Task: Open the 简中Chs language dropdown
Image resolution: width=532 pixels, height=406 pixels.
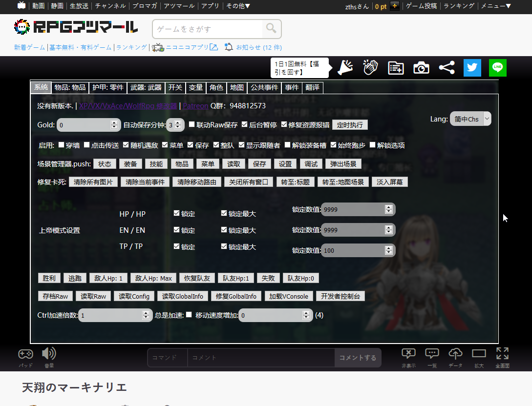Action: tap(470, 119)
